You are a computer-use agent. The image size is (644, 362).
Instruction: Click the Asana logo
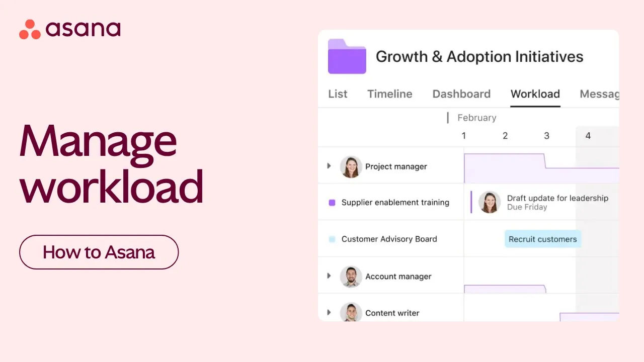coord(70,29)
